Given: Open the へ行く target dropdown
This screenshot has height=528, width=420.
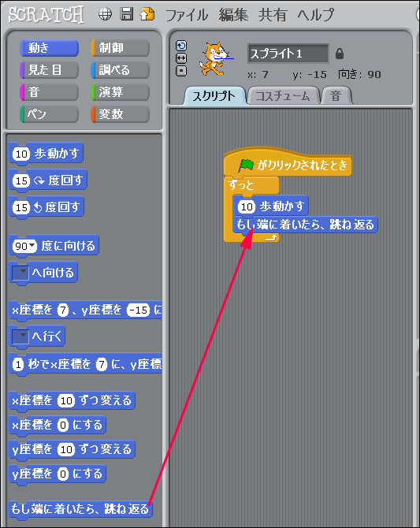Looking at the screenshot, I should (x=20, y=337).
